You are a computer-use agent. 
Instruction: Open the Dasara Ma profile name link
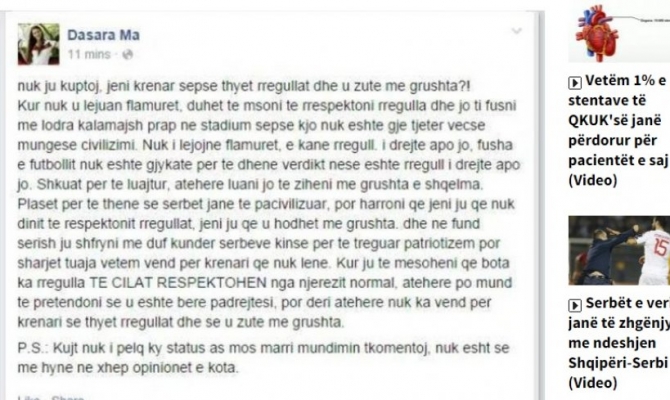(x=101, y=35)
